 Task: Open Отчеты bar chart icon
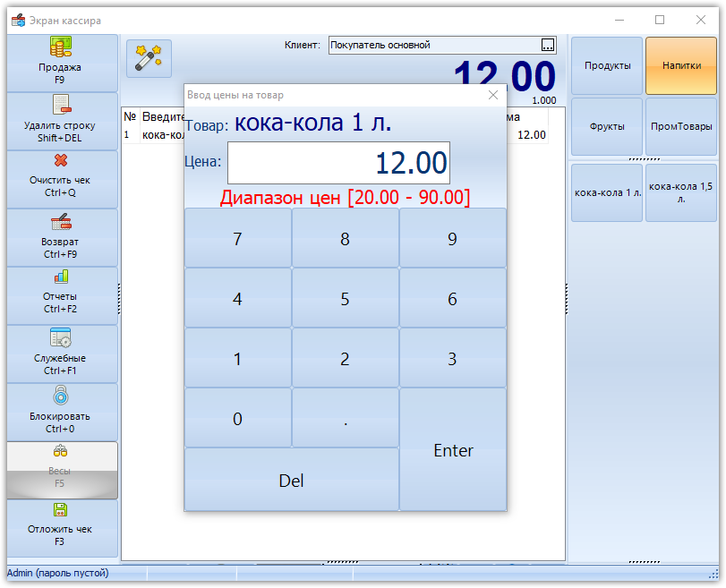click(61, 277)
